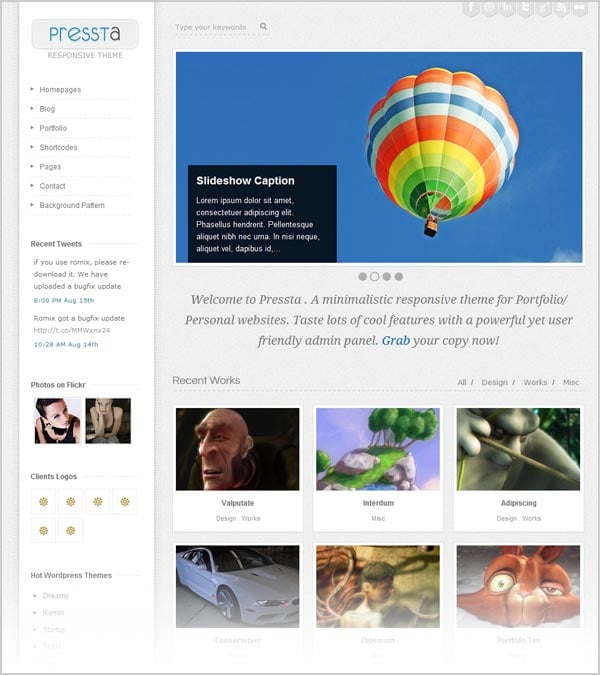Filter Recent Works by Design
Image resolution: width=600 pixels, height=675 pixels.
coord(495,382)
